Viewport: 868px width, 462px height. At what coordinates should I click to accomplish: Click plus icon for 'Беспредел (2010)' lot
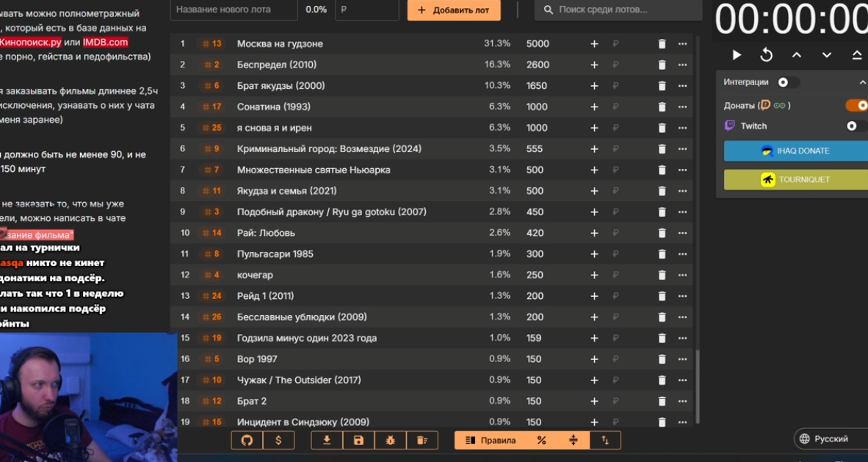pyautogui.click(x=594, y=65)
